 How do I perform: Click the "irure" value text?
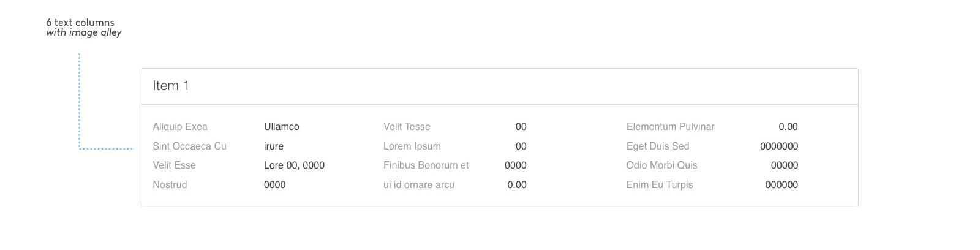pos(274,146)
